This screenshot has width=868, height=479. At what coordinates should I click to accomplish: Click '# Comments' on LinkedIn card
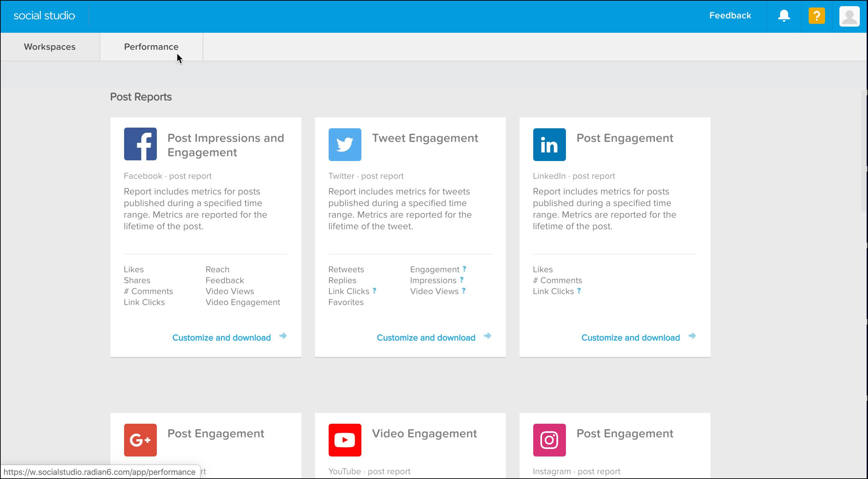[557, 280]
